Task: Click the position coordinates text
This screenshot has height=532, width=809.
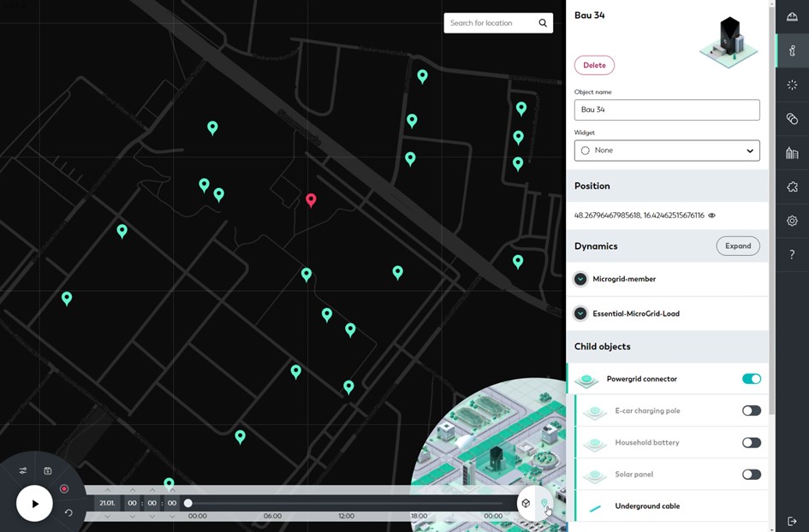Action: pyautogui.click(x=639, y=216)
